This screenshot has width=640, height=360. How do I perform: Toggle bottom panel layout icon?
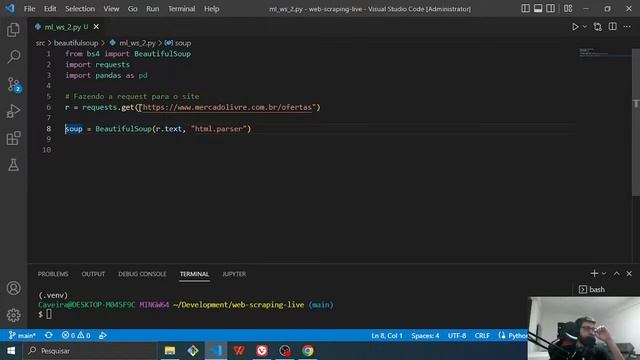(x=538, y=8)
